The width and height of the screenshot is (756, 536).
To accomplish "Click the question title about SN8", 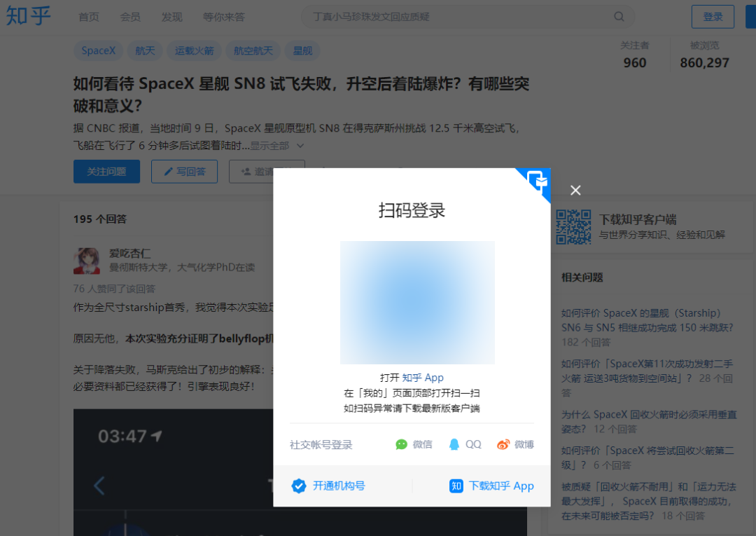I will click(x=301, y=95).
